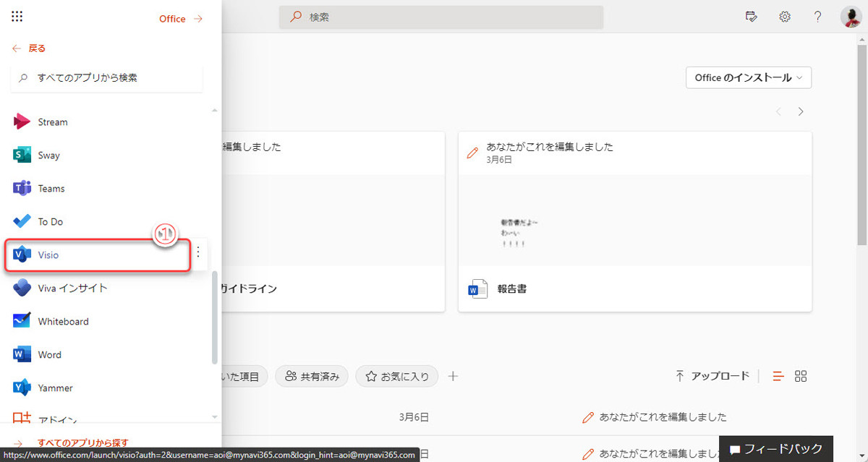The height and width of the screenshot is (462, 868).
Task: Open the Yammer app icon
Action: click(x=22, y=388)
